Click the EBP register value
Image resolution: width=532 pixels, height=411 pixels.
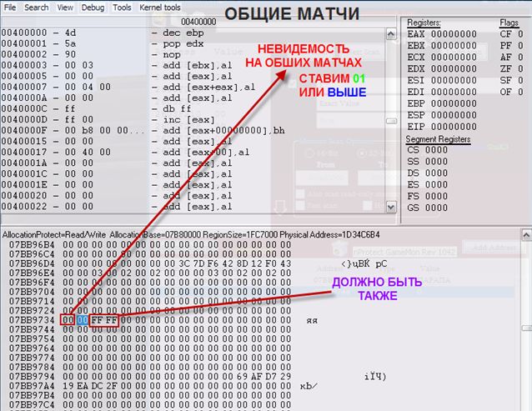(x=454, y=103)
